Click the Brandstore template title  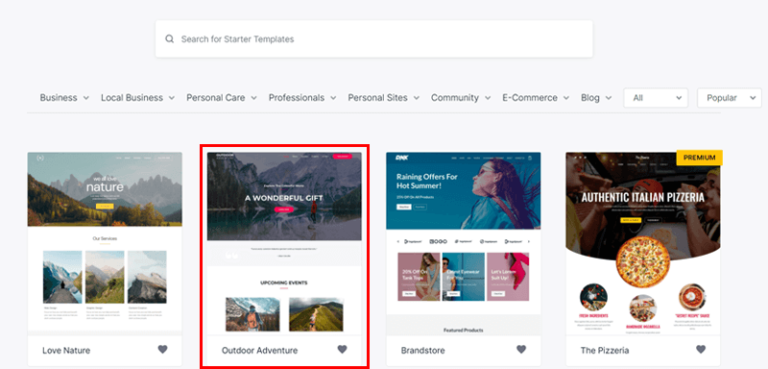[x=423, y=350]
